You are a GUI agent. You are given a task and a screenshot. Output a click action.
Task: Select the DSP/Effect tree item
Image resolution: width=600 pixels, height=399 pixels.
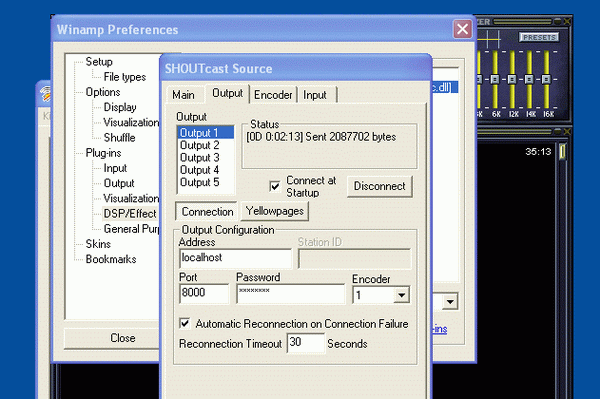pyautogui.click(x=130, y=213)
